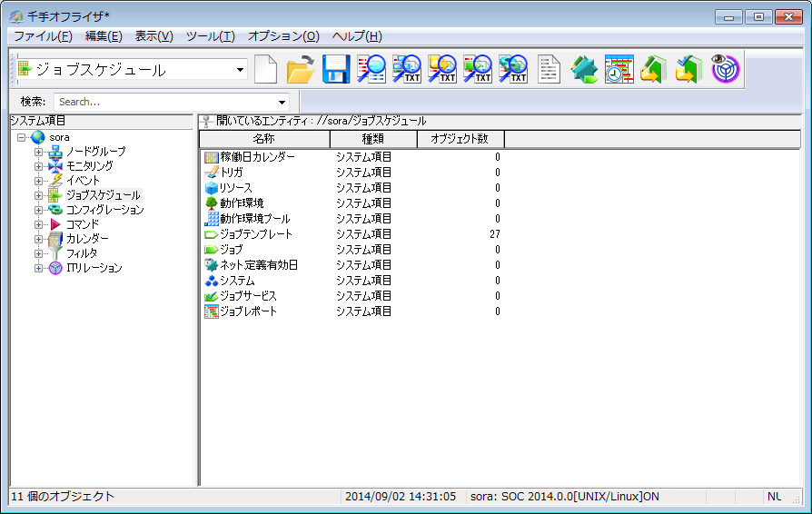Select コンフィグレーション in the system tree
812x514 pixels.
pos(105,210)
